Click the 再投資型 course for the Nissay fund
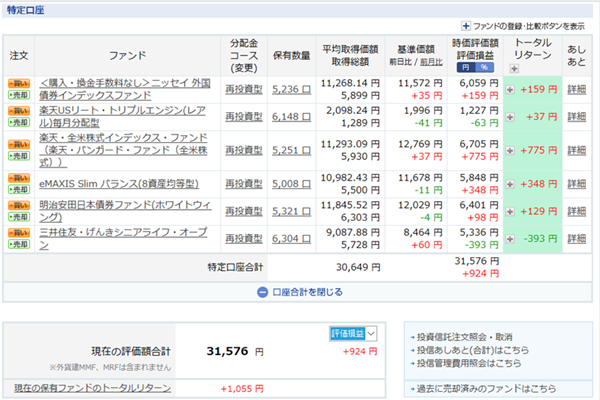600x400 pixels. click(x=244, y=89)
